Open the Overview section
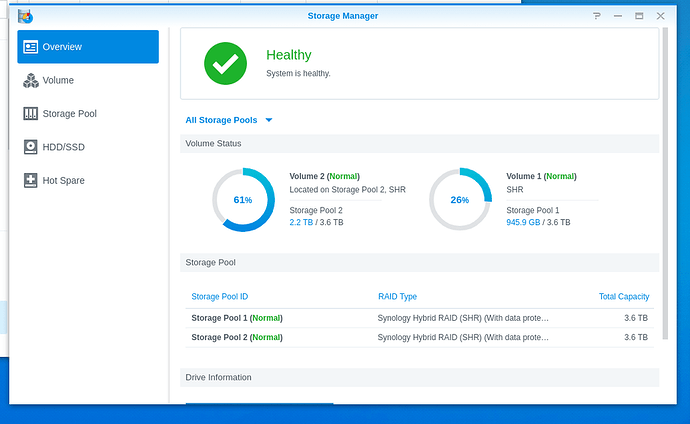 click(x=88, y=47)
